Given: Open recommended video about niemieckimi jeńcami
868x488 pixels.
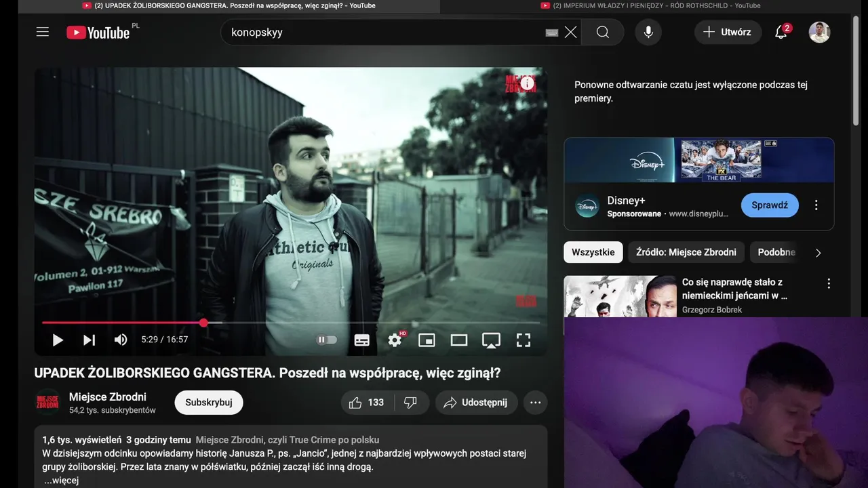Looking at the screenshot, I should pyautogui.click(x=734, y=289).
